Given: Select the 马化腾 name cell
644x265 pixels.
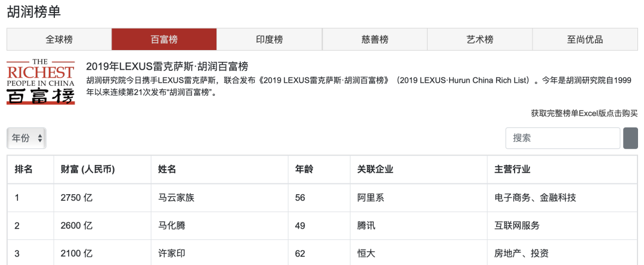Looking at the screenshot, I should tap(171, 226).
